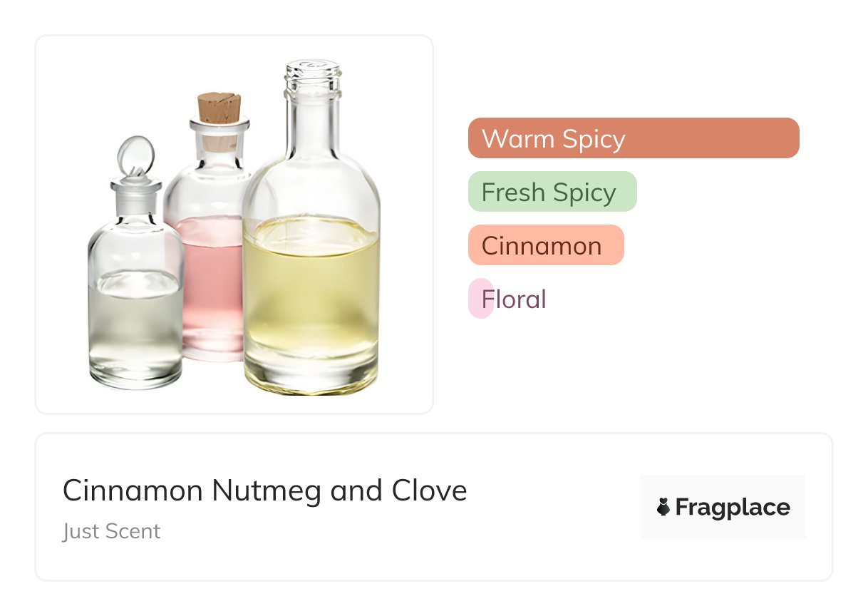Click the Fragplace wordmark text
The image size is (868, 616).
pos(733,508)
